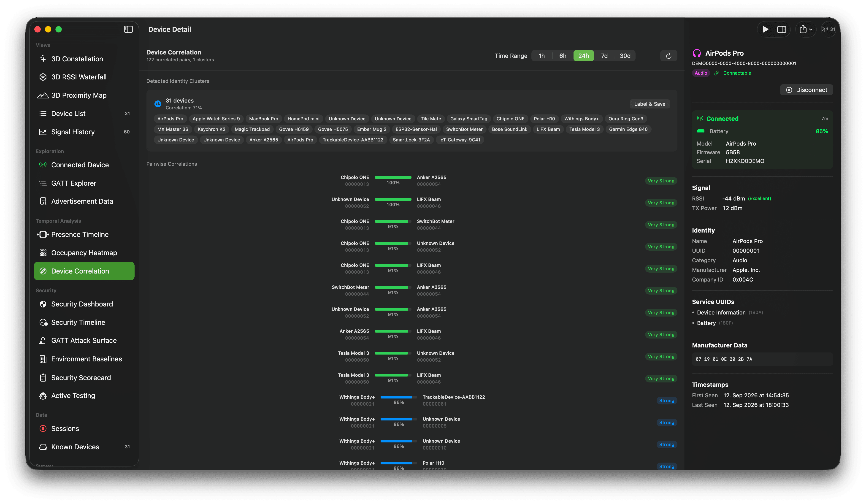Open the Occupancy Heatmap
The image size is (866, 504).
(84, 253)
